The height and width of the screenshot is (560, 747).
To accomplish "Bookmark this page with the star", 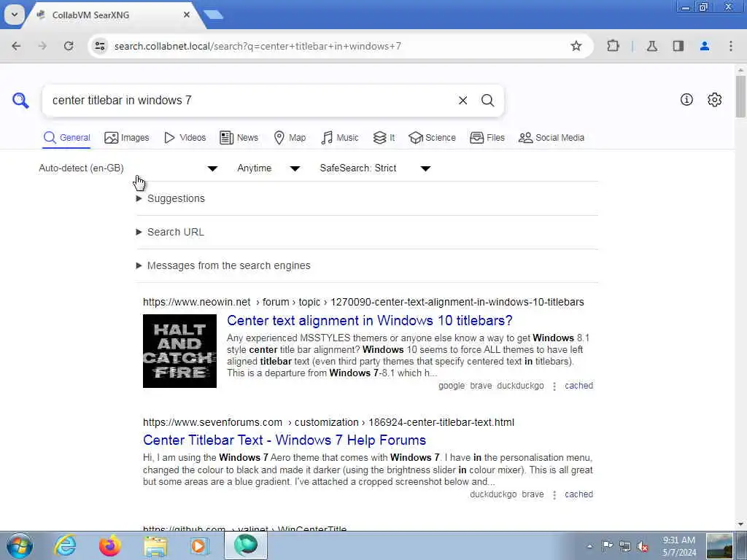I will tap(576, 46).
